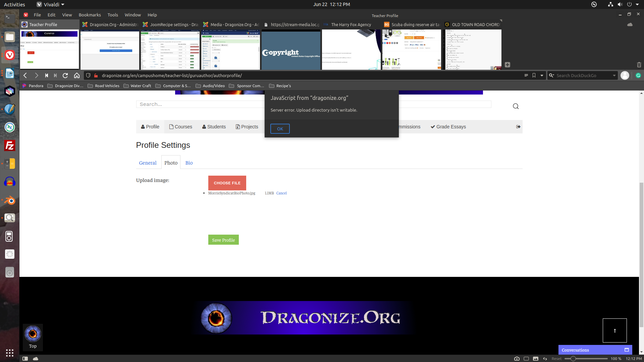This screenshot has height=362, width=644.
Task: Click the logout icon in profile toolbar
Action: pos(518,127)
